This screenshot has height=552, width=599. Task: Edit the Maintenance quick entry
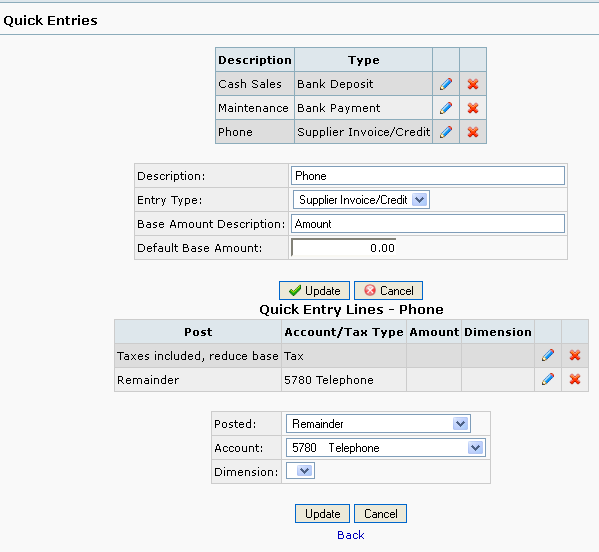pyautogui.click(x=446, y=108)
